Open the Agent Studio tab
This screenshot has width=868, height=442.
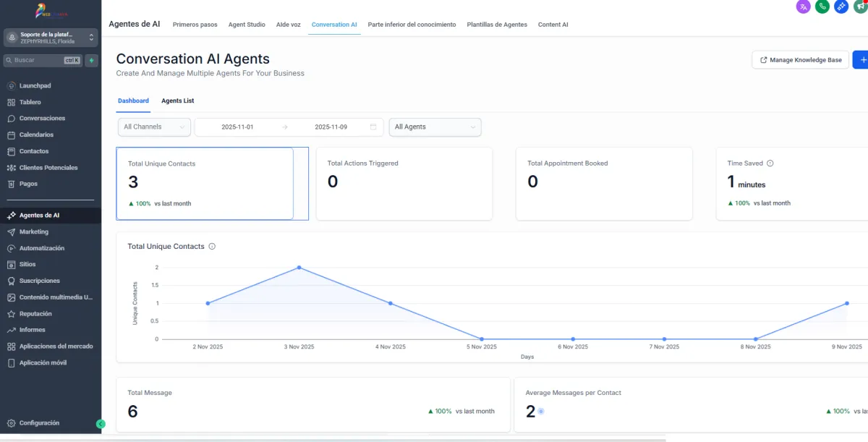tap(247, 25)
